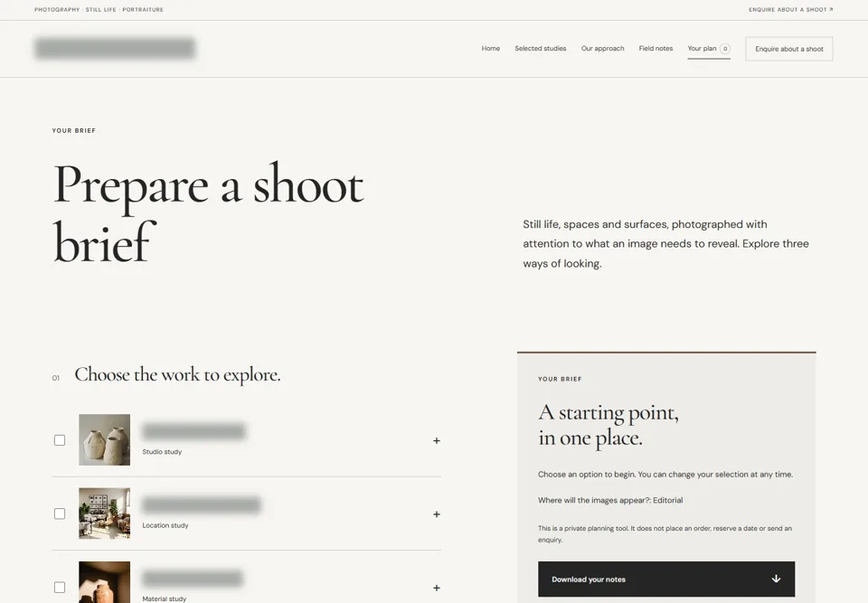
Task: Click 'Where will the images appear?: Editorial' text
Action: pyautogui.click(x=610, y=500)
